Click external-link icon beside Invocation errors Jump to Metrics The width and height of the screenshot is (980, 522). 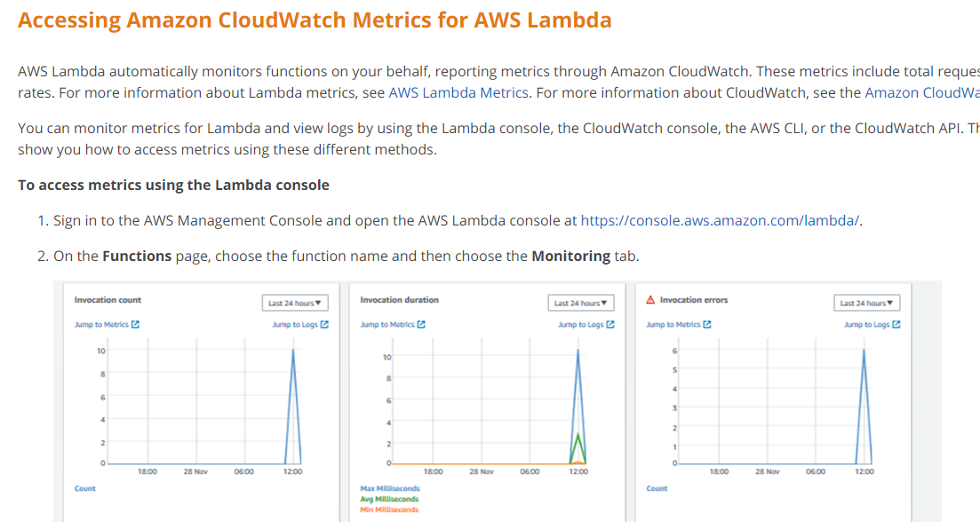tap(707, 325)
